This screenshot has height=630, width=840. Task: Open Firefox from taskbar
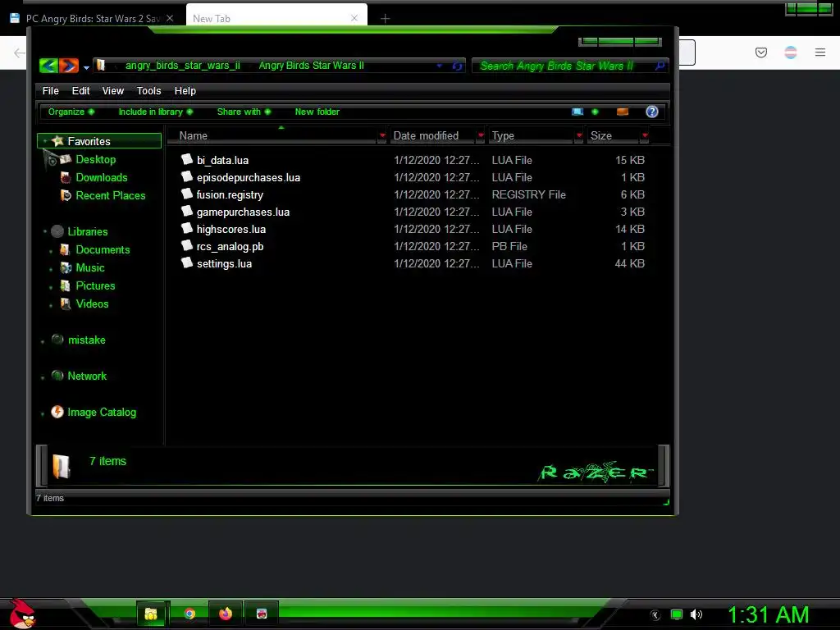click(x=226, y=614)
